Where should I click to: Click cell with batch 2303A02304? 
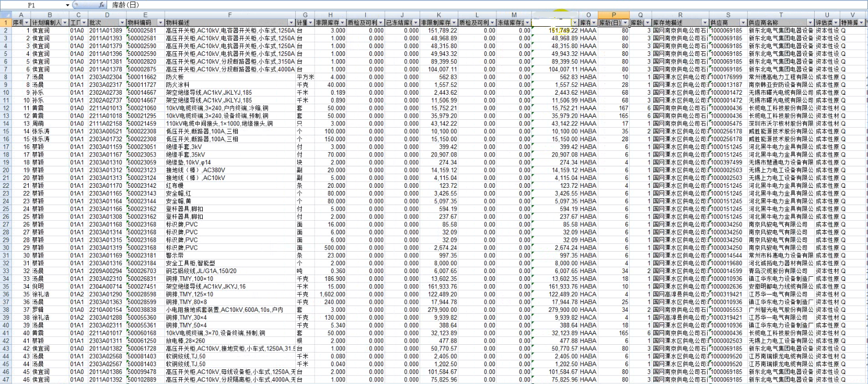(106, 77)
